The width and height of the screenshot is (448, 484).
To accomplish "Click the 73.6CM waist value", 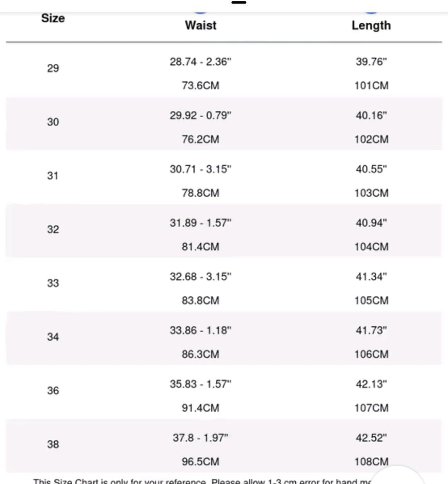I will (200, 86).
